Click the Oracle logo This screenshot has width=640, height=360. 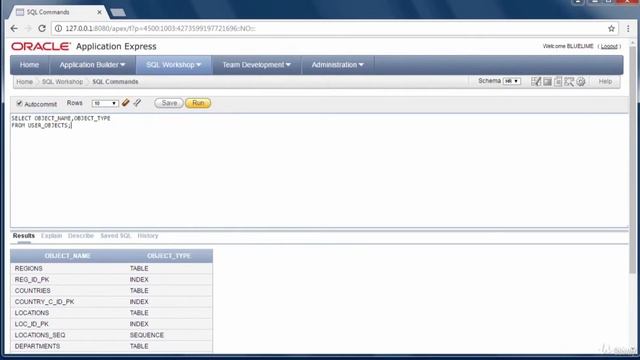(41, 47)
